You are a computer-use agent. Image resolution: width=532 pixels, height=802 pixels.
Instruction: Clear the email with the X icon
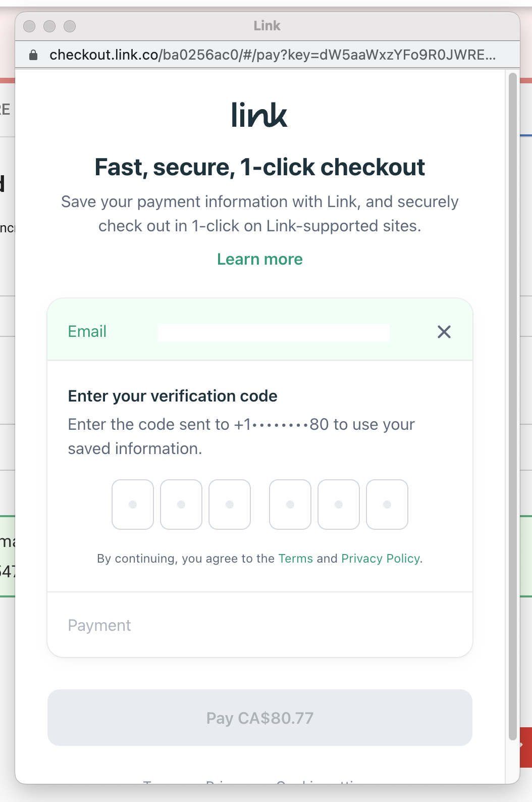[444, 332]
